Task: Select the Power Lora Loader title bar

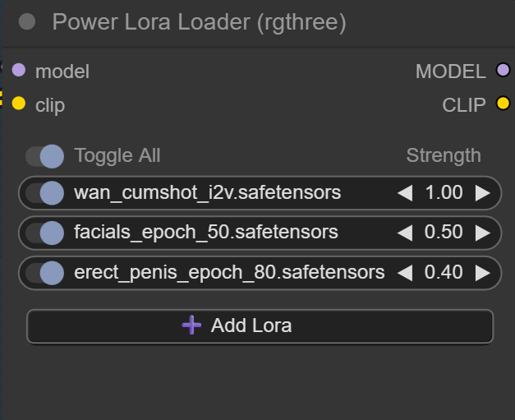Action: point(259,23)
